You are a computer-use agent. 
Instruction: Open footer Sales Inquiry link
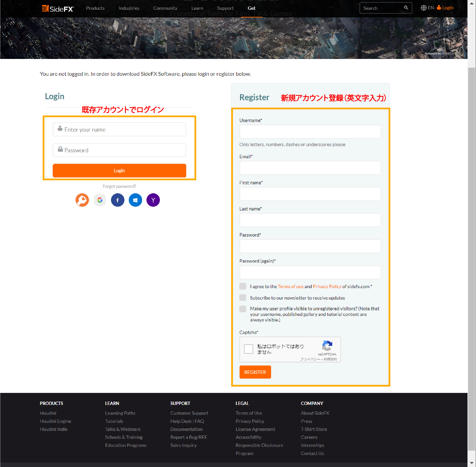click(184, 445)
